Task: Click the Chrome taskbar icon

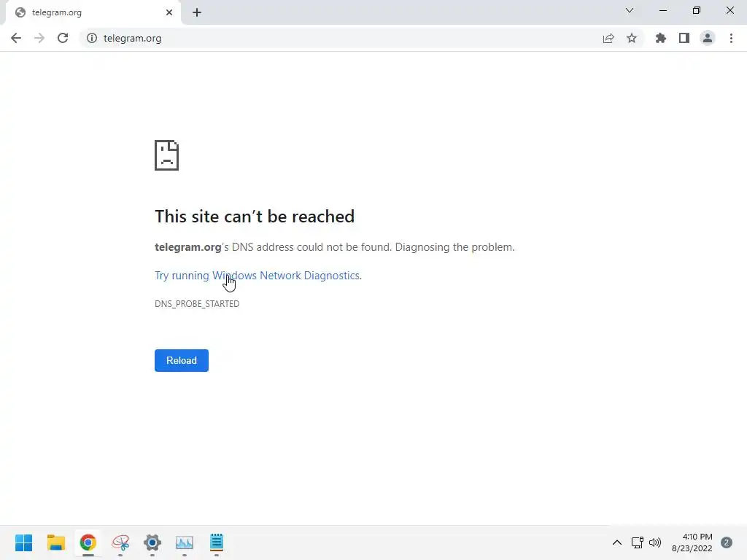Action: pos(88,542)
